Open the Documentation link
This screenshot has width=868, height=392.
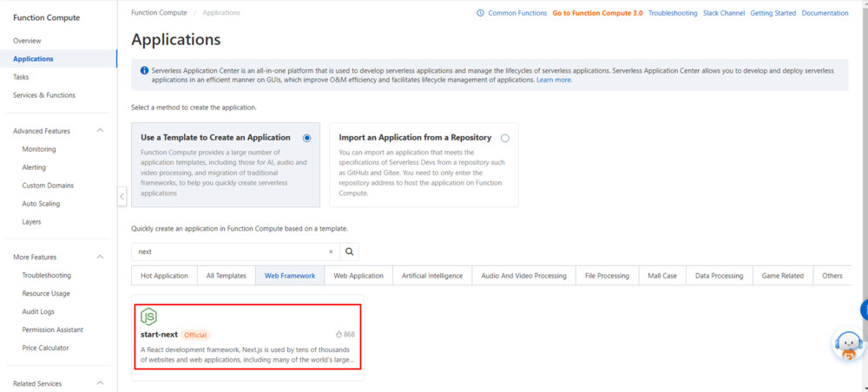tap(825, 13)
